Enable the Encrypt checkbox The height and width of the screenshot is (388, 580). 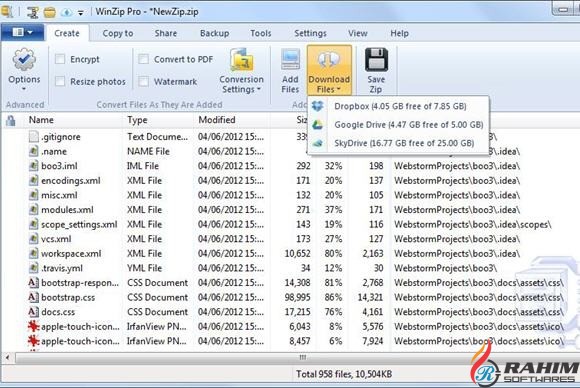coord(60,59)
